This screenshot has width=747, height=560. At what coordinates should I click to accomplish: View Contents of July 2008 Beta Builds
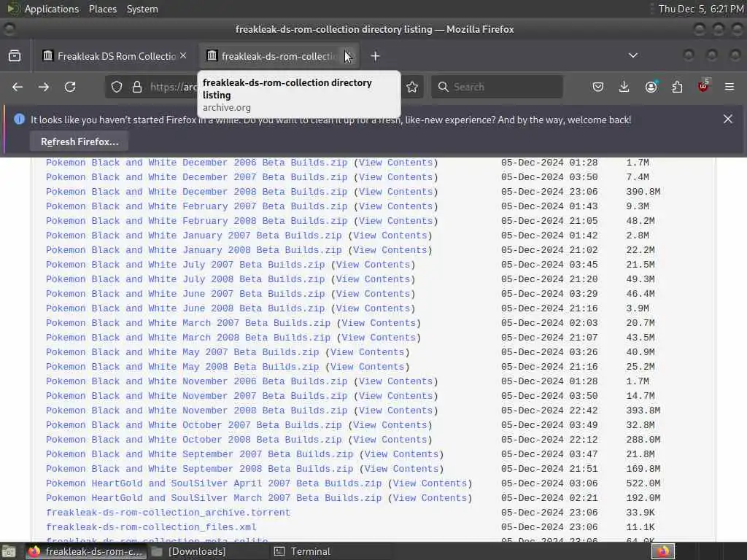pos(373,279)
